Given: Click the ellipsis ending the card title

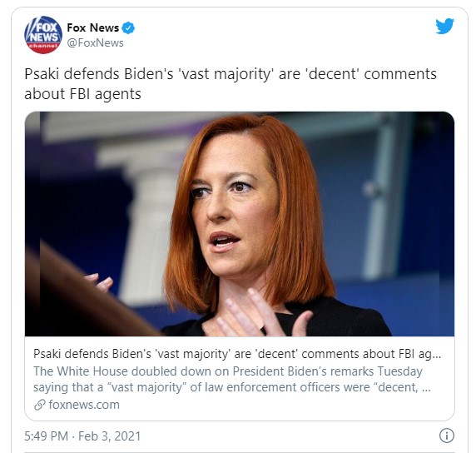Looking at the screenshot, I should (x=437, y=354).
